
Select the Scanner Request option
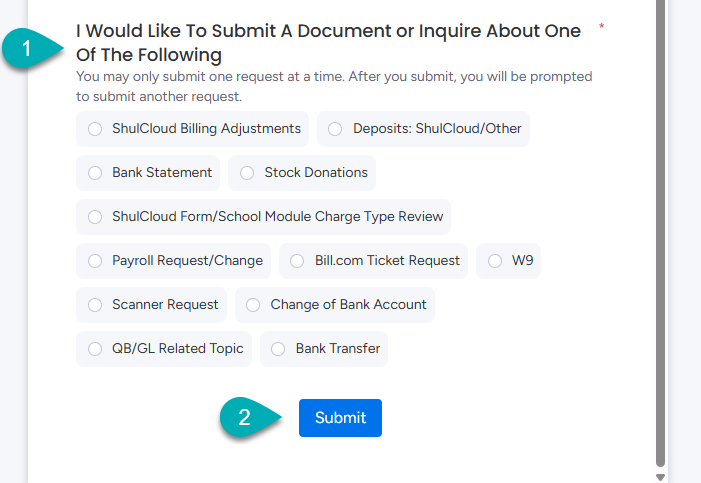point(95,305)
